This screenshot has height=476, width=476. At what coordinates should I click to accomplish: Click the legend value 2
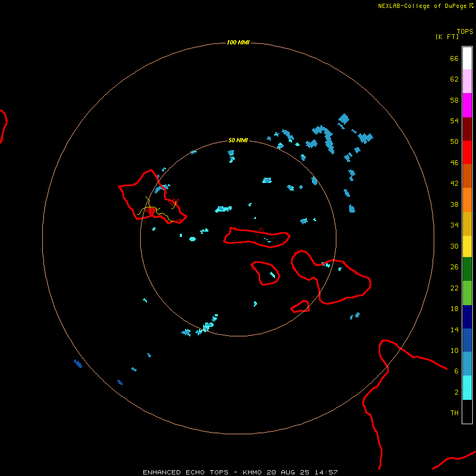pyautogui.click(x=456, y=392)
